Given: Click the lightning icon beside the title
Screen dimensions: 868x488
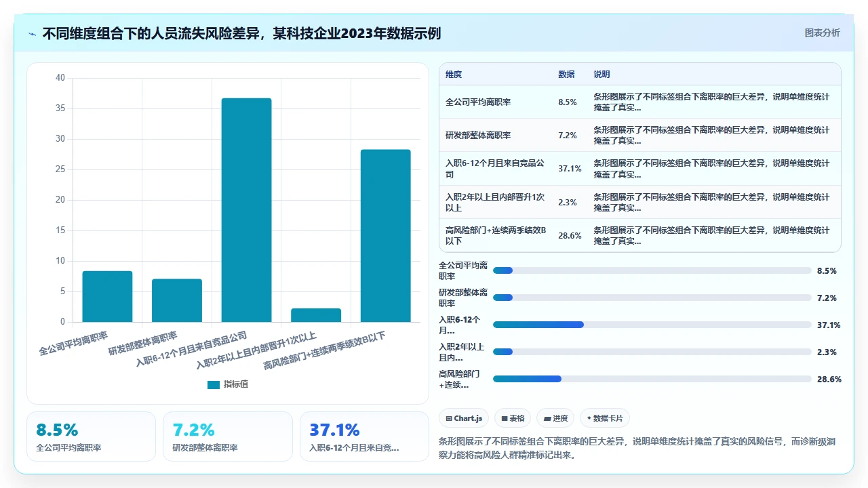Looking at the screenshot, I should click(x=32, y=34).
